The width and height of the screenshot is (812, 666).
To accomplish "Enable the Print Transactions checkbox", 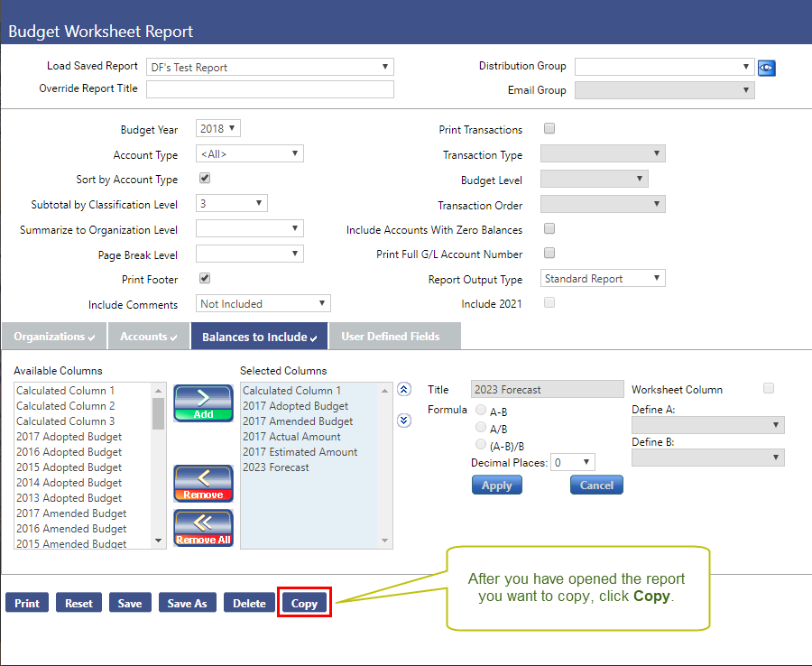I will (x=549, y=129).
